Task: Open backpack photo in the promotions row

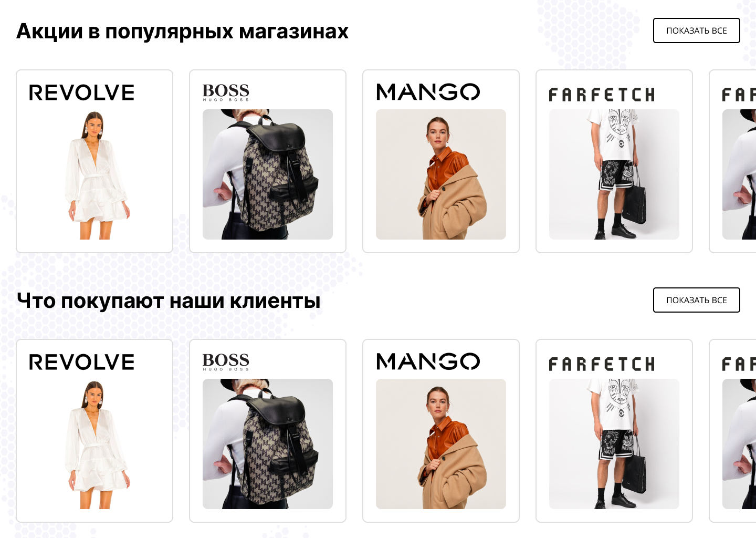Action: [x=268, y=174]
